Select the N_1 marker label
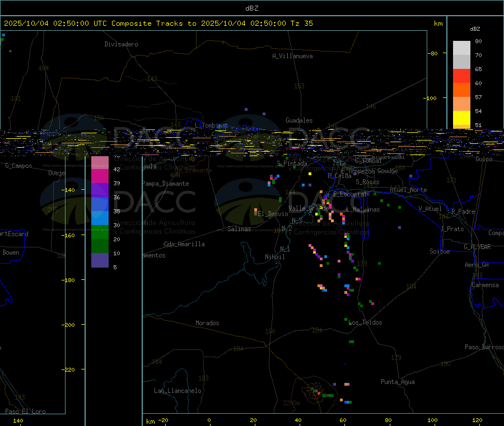 pos(285,249)
